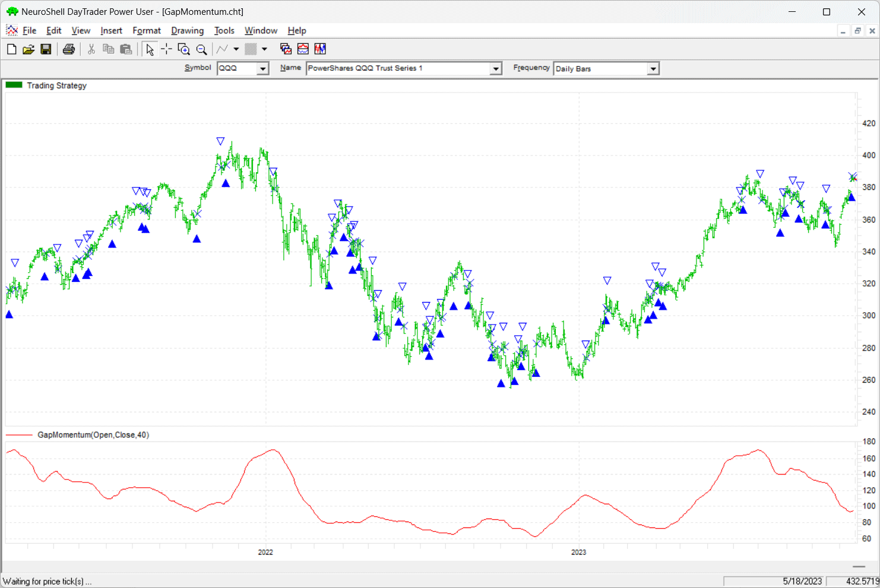The image size is (880, 588).
Task: Open the Insert menu
Action: [111, 31]
